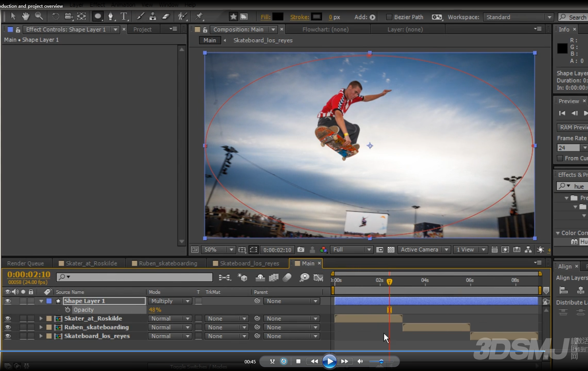
Task: Select the Selection arrow tool
Action: [x=14, y=16]
